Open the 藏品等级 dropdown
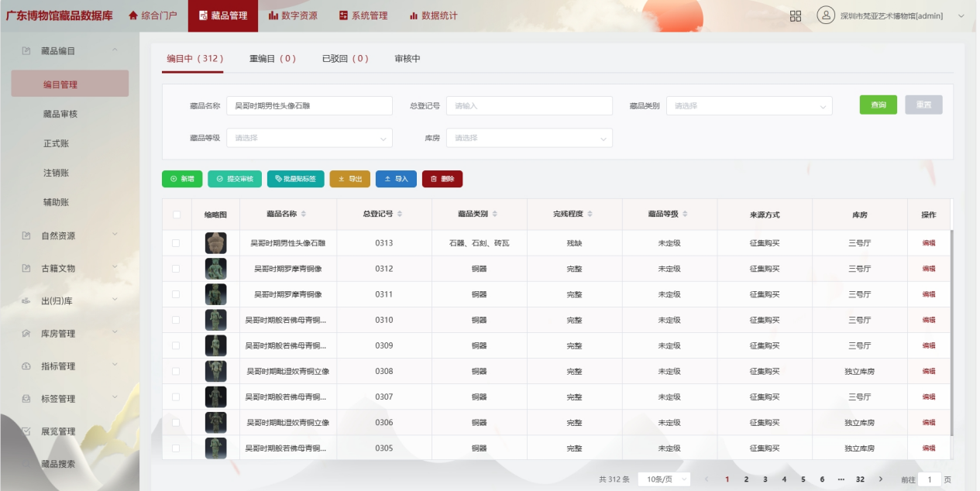This screenshot has height=491, width=980. point(309,138)
